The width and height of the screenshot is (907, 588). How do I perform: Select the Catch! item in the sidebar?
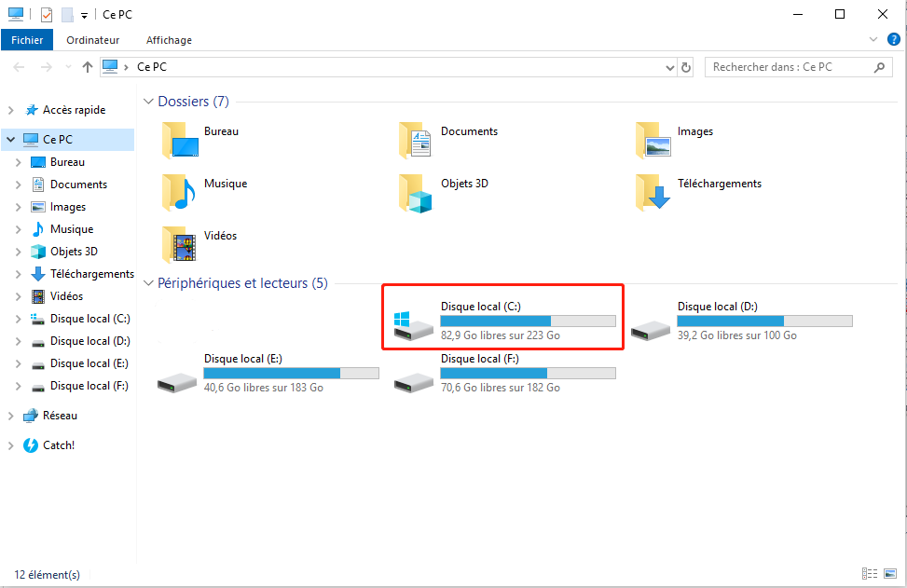click(x=58, y=444)
